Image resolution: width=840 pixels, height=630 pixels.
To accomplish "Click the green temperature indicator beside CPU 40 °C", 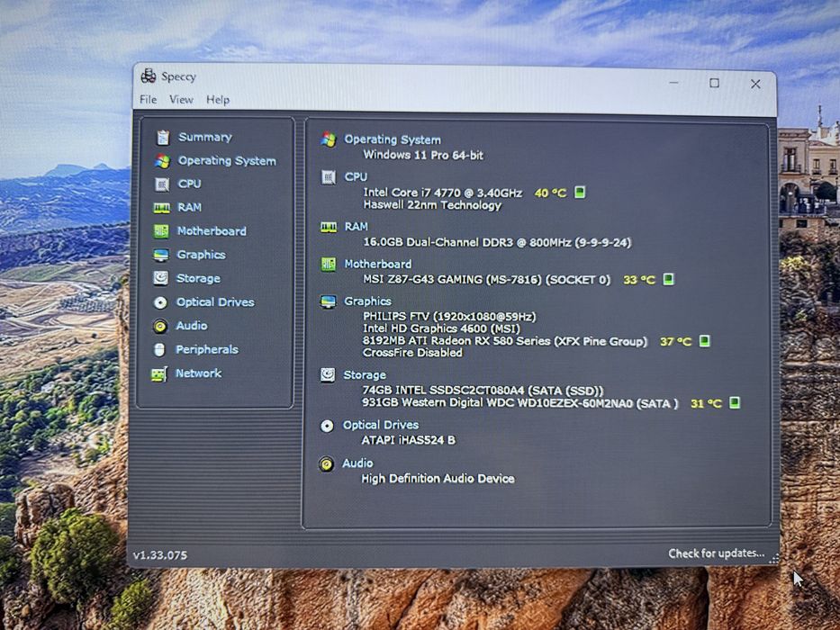I will [579, 193].
